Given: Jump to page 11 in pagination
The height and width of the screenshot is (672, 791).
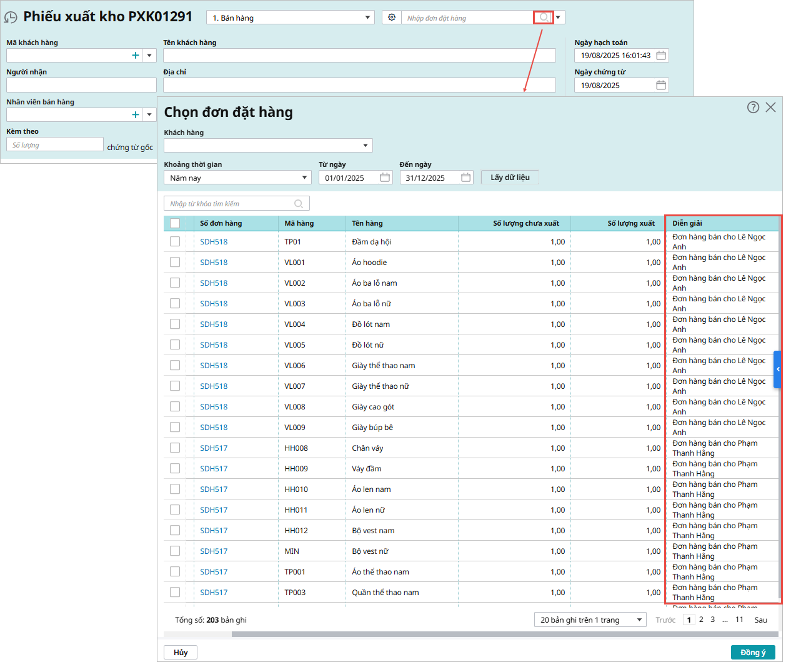Looking at the screenshot, I should pyautogui.click(x=739, y=619).
